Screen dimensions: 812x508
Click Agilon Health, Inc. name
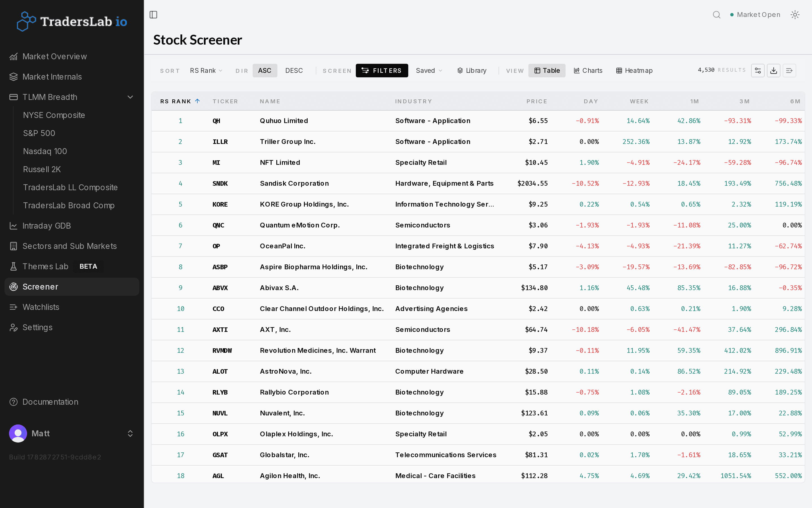[x=290, y=476]
